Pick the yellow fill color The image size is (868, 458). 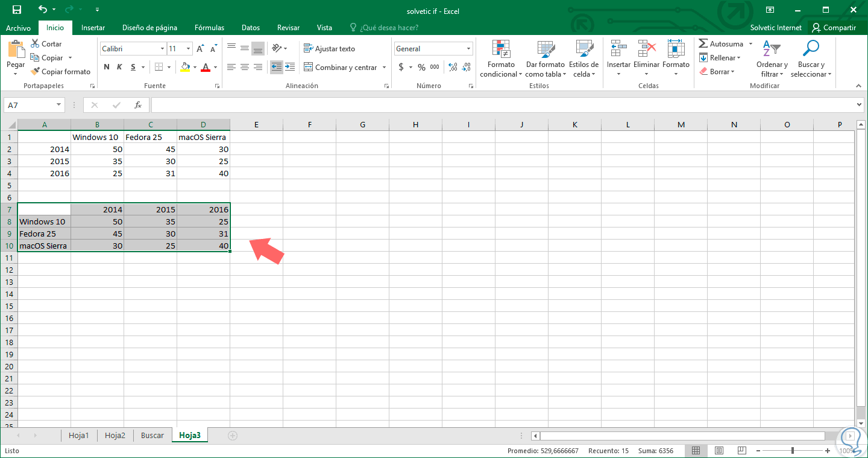pos(186,67)
